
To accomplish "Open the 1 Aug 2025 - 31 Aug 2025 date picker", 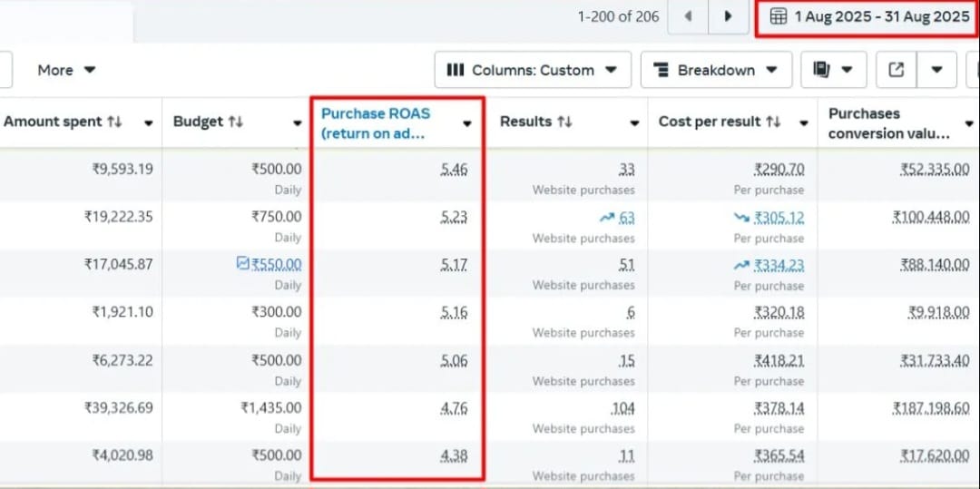I will [869, 16].
